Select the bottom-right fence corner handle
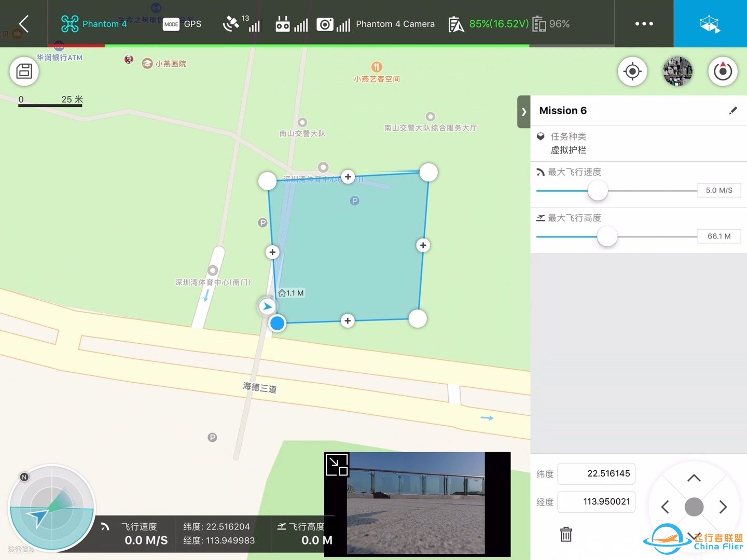 click(x=418, y=318)
